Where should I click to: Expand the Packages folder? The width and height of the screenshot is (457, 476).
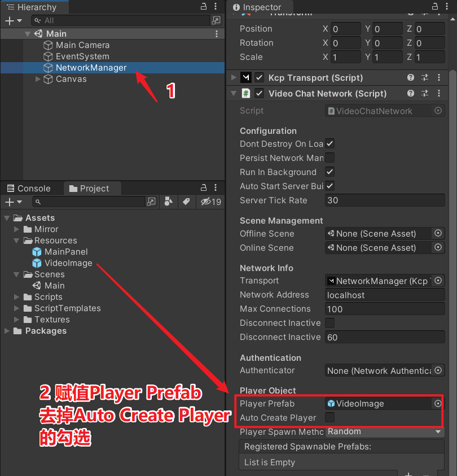coord(7,331)
